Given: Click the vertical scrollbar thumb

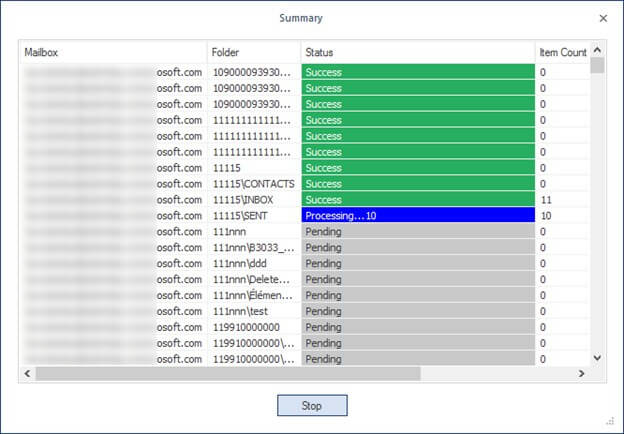Looking at the screenshot, I should 597,65.
